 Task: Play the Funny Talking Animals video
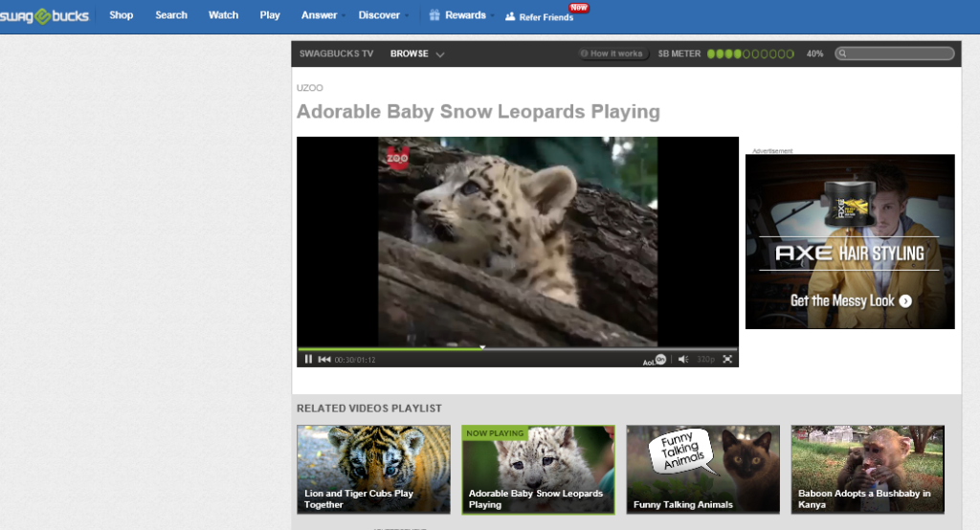click(x=703, y=470)
